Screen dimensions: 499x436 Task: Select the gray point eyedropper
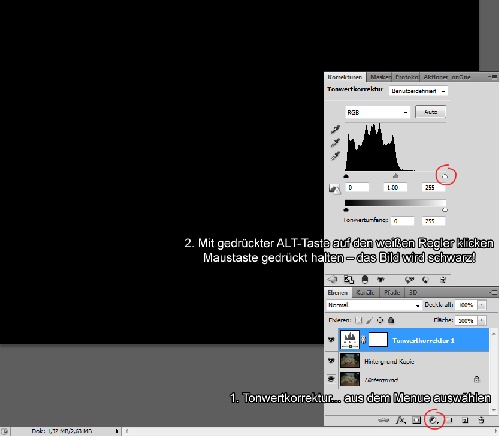(x=335, y=143)
